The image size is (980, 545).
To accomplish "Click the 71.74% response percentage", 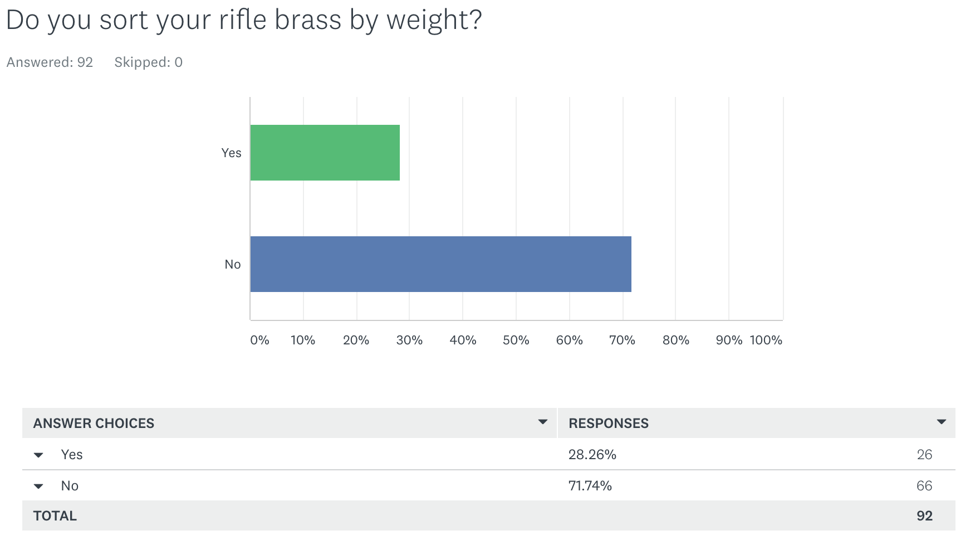I will pyautogui.click(x=590, y=486).
